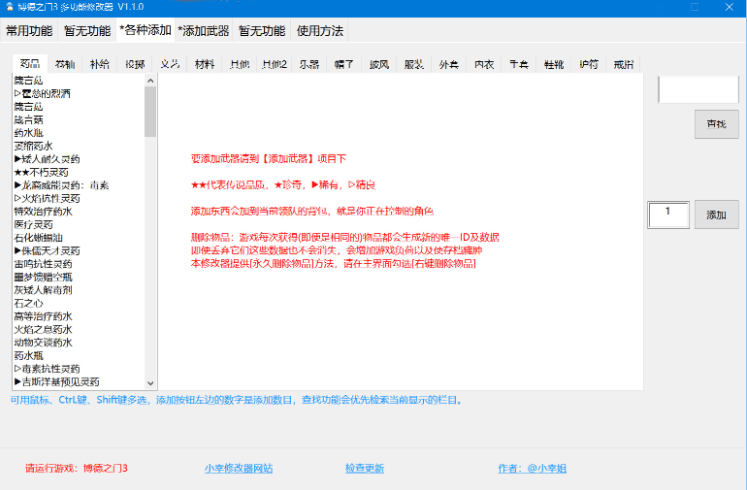Viewport: 747px width, 490px height.
Task: Choose 特效治疗药水 in the list
Action: [x=79, y=211]
